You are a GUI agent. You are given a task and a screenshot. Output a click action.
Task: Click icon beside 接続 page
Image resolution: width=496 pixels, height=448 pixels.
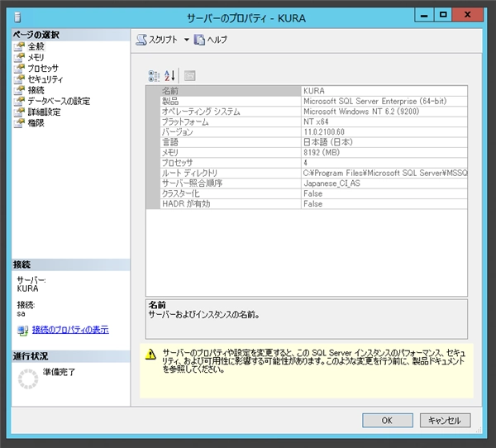19,90
